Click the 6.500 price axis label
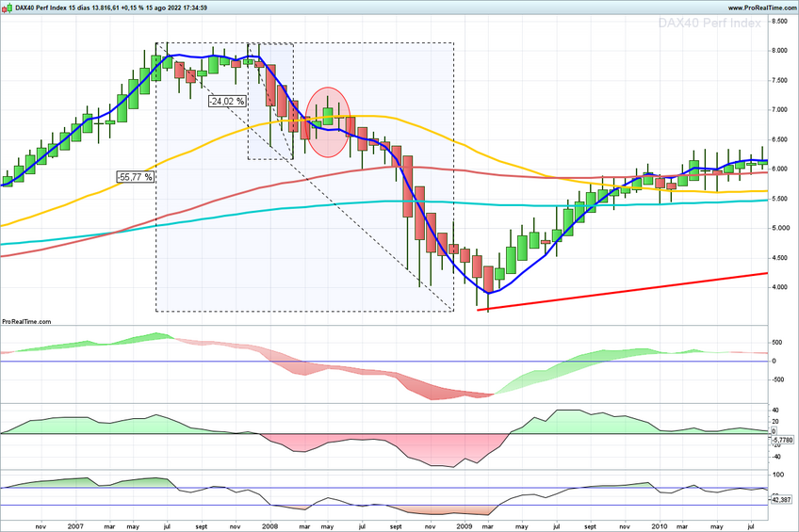 (x=779, y=139)
